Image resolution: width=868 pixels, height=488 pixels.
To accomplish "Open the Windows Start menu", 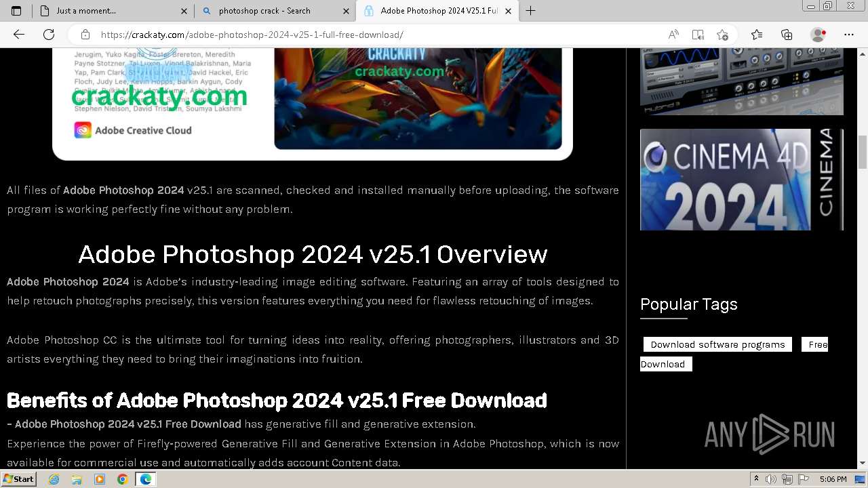I will pos(18,479).
